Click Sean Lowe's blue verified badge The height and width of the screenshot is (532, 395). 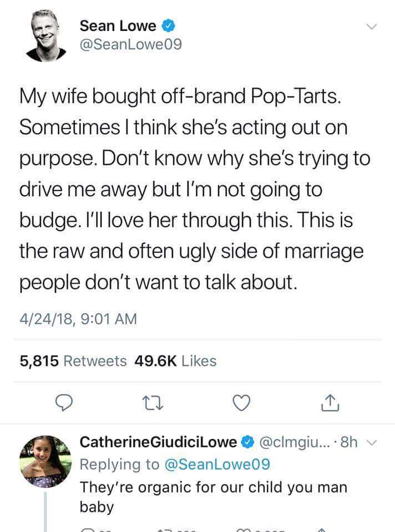coord(169,25)
